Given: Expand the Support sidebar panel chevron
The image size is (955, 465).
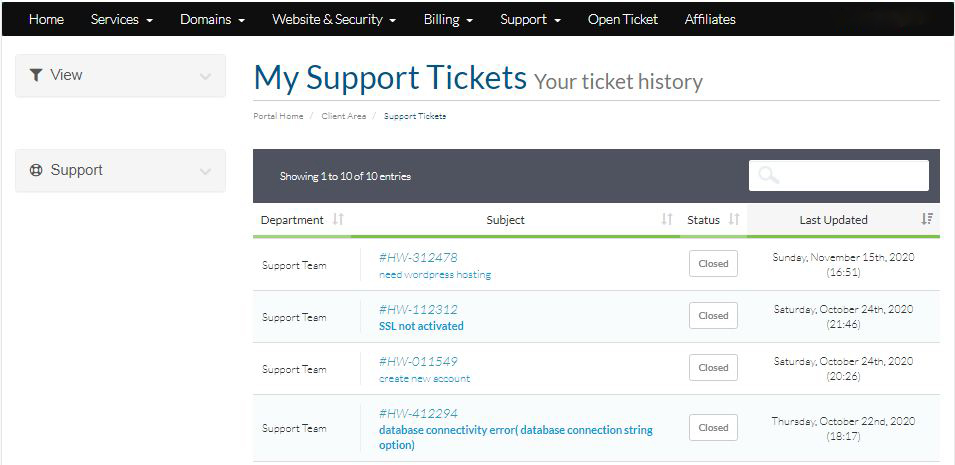Looking at the screenshot, I should (205, 171).
